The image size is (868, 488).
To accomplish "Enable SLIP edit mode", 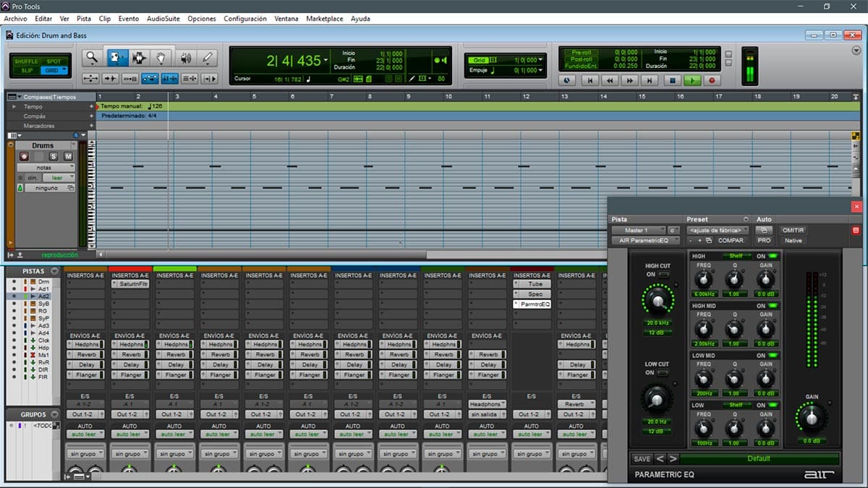I will tap(27, 70).
